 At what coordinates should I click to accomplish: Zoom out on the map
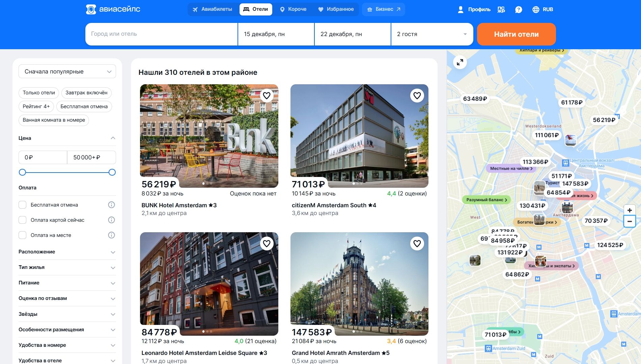629,222
